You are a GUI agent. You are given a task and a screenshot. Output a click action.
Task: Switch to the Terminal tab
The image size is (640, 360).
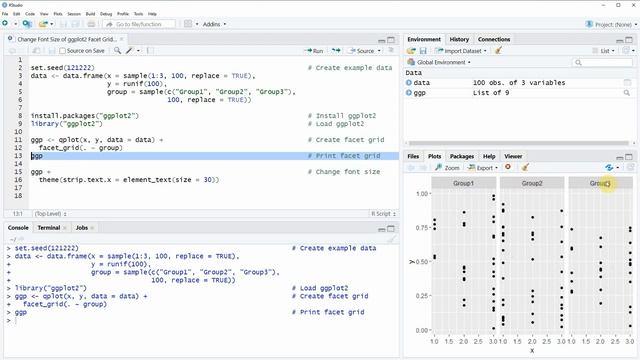[49, 228]
